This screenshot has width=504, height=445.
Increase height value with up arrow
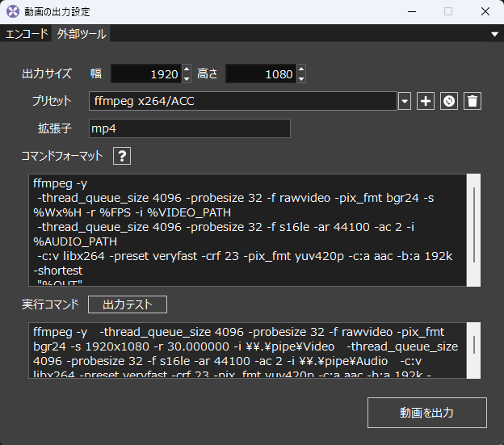301,69
